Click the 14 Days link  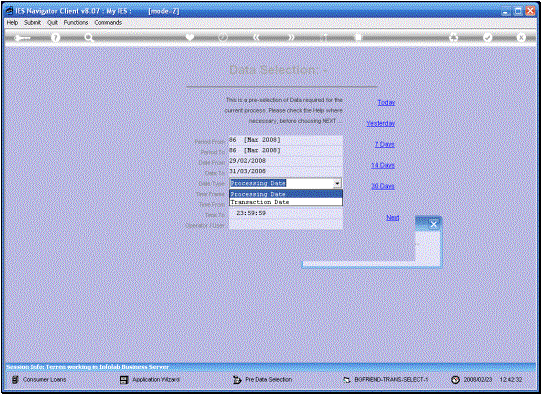click(383, 165)
